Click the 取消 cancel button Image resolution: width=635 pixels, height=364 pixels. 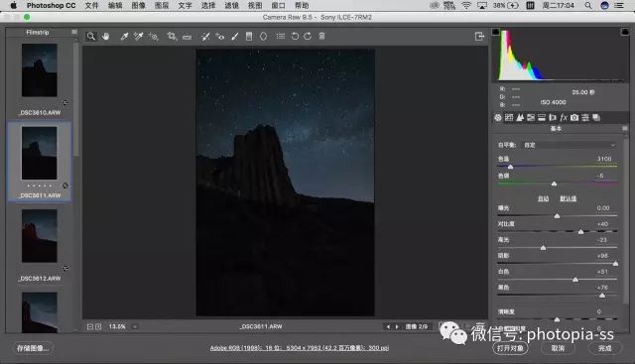(x=558, y=348)
